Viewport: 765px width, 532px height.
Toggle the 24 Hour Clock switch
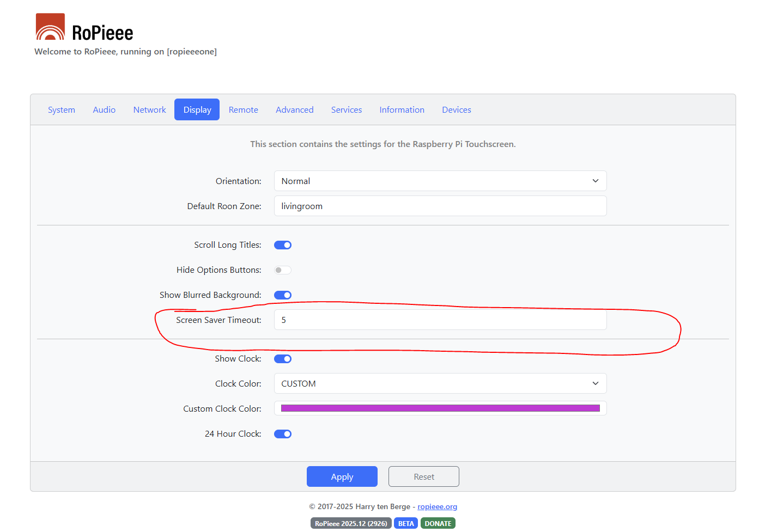283,434
